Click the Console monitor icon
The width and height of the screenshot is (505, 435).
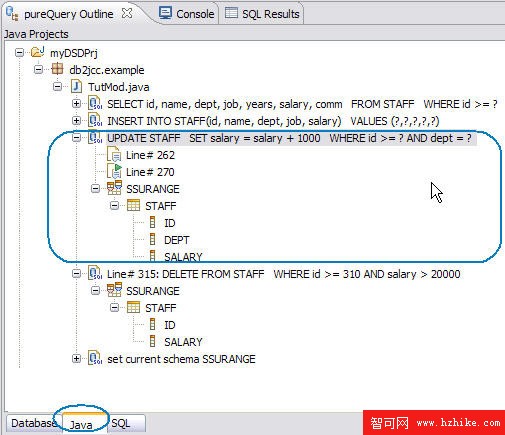[165, 13]
